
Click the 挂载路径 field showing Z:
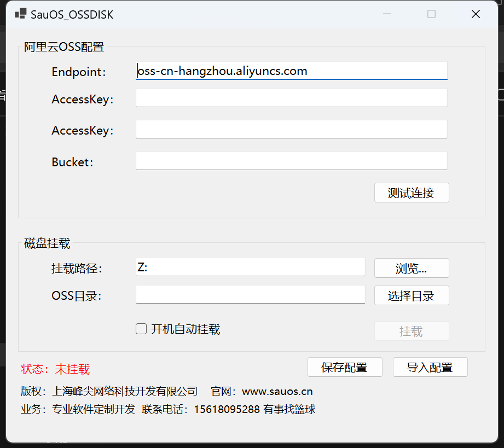point(250,267)
